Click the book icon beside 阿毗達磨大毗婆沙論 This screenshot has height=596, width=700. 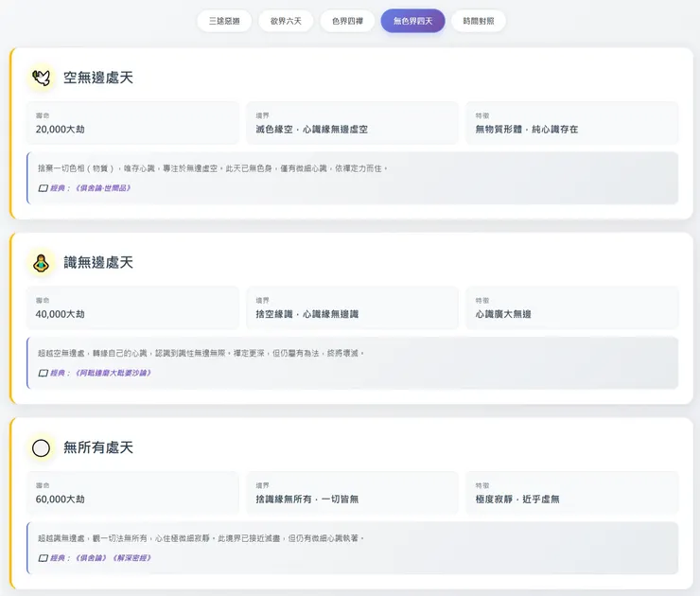pyautogui.click(x=43, y=373)
